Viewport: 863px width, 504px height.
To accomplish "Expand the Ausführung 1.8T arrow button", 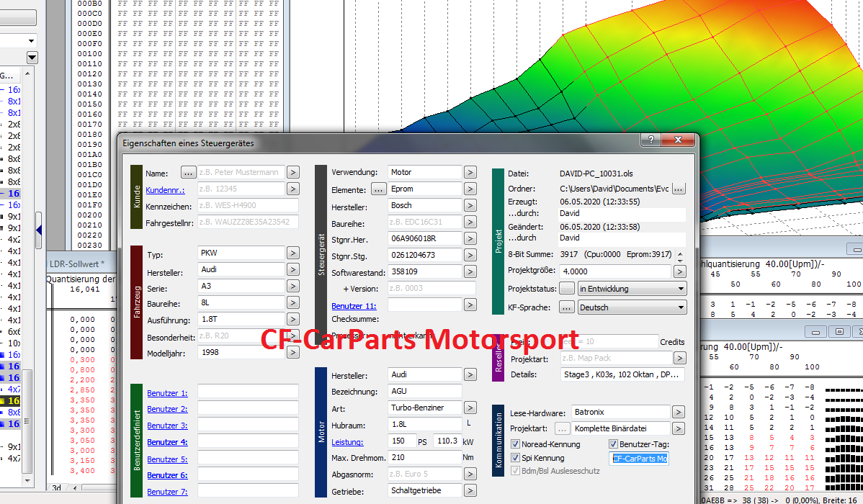I will click(x=292, y=319).
